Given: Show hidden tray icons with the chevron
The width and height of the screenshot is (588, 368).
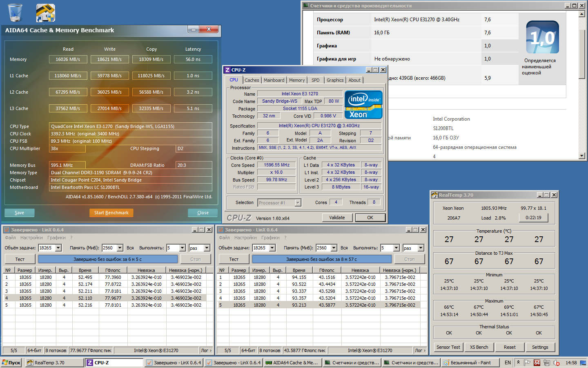Looking at the screenshot, I should 518,362.
